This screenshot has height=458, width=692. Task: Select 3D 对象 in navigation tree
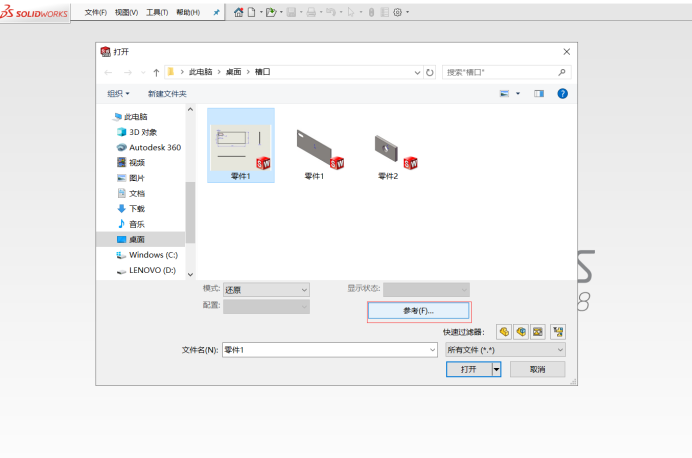137,132
